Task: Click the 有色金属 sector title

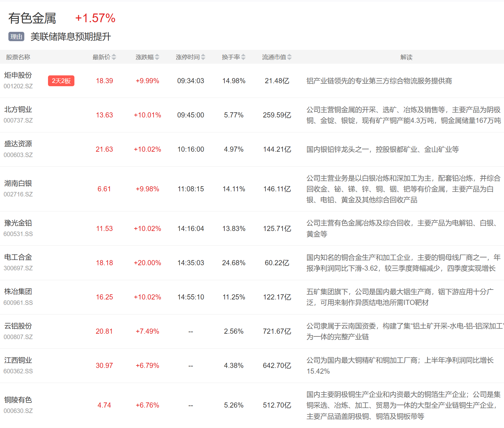Action: [32, 18]
